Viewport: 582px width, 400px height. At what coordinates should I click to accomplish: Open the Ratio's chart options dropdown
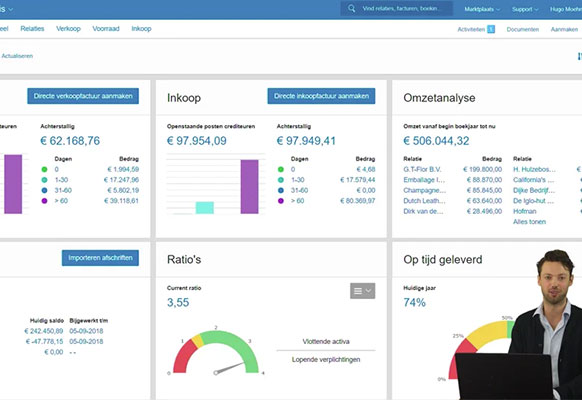point(363,291)
